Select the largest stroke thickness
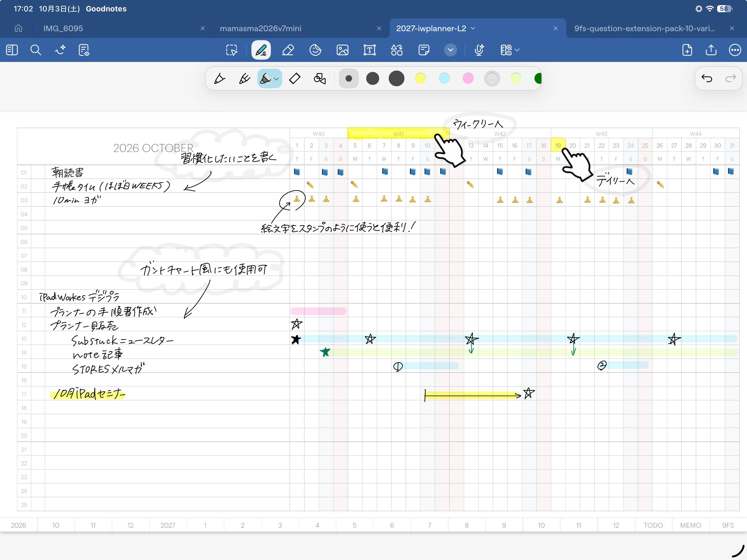The height and width of the screenshot is (560, 747). pyautogui.click(x=397, y=79)
